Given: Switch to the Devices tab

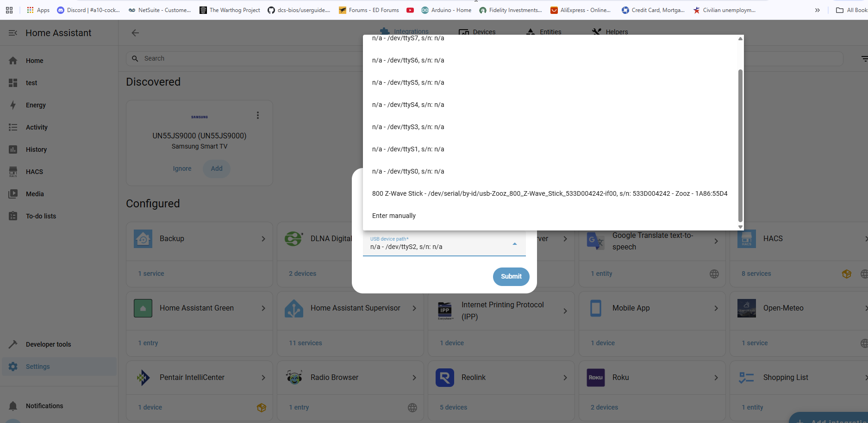Looking at the screenshot, I should 477,32.
